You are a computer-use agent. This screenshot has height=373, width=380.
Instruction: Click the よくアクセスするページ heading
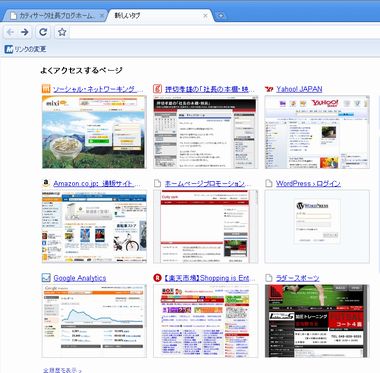point(82,70)
